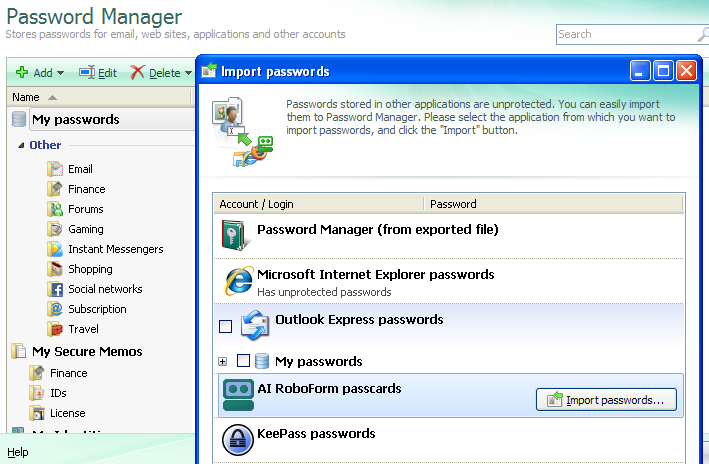Check the Outlook Express passwords checkbox
This screenshot has height=464, width=709.
point(225,326)
